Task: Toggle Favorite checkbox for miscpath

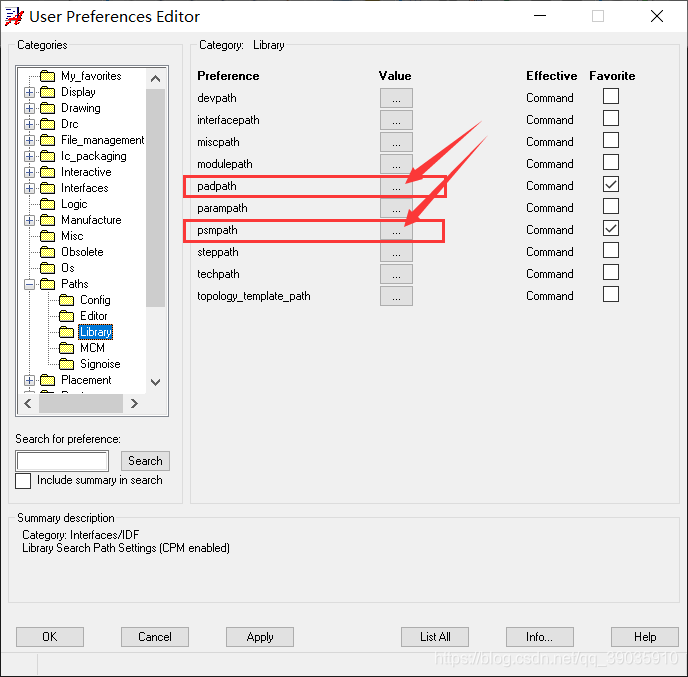Action: (611, 140)
